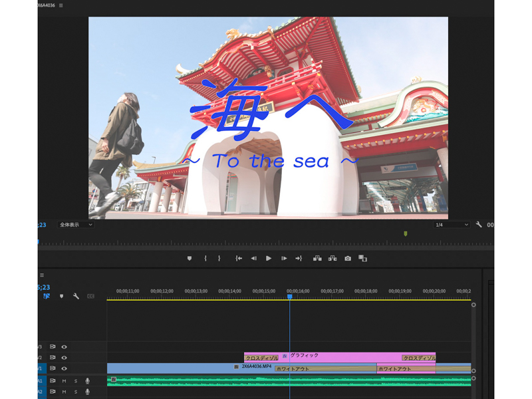532x399 pixels.
Task: Mark Out point button
Action: tap(219, 259)
